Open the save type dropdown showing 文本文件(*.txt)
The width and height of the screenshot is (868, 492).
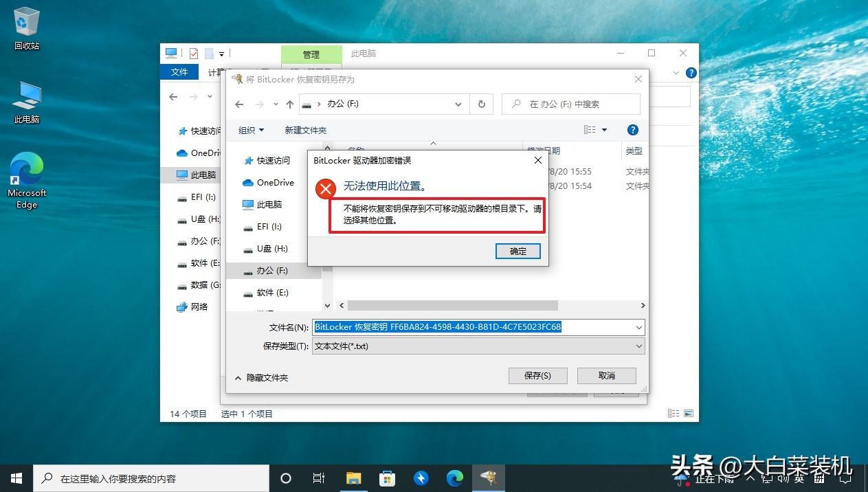click(x=638, y=346)
